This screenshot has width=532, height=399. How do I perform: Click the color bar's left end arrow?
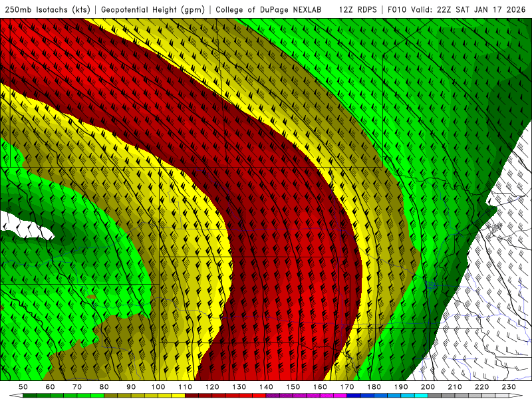click(x=16, y=396)
